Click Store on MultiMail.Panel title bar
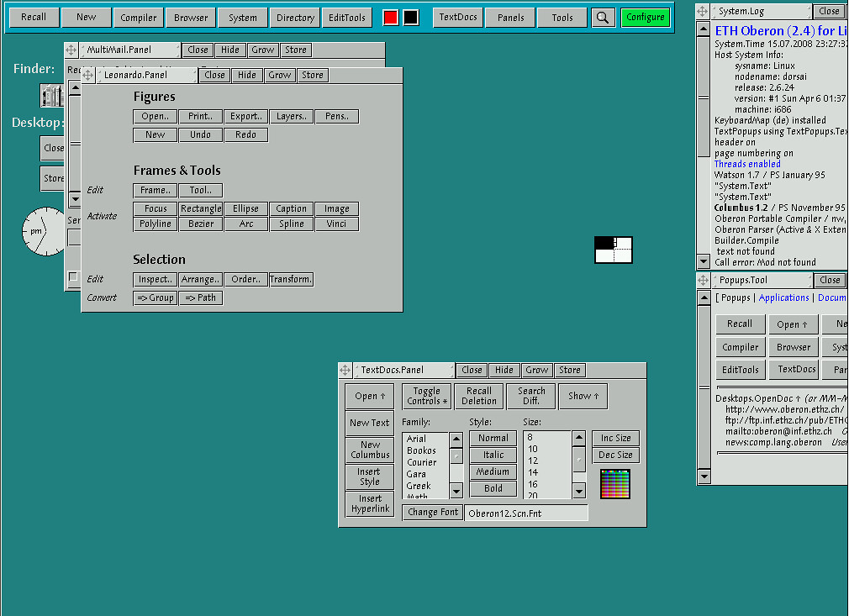The height and width of the screenshot is (616, 849). coord(296,50)
